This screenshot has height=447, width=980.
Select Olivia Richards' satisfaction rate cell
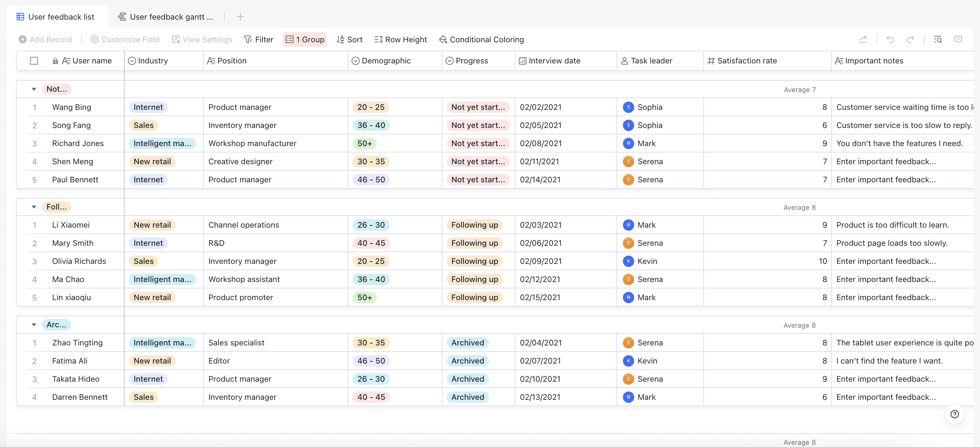767,261
